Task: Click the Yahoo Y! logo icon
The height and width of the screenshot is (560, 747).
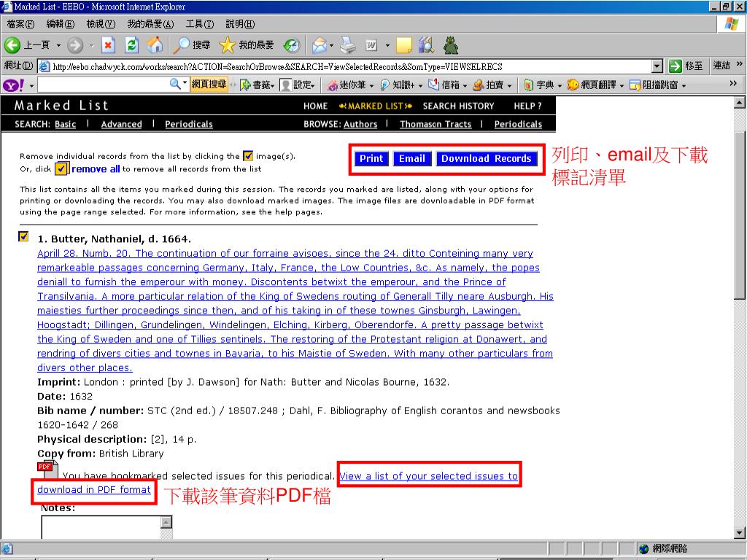Action: 14,85
